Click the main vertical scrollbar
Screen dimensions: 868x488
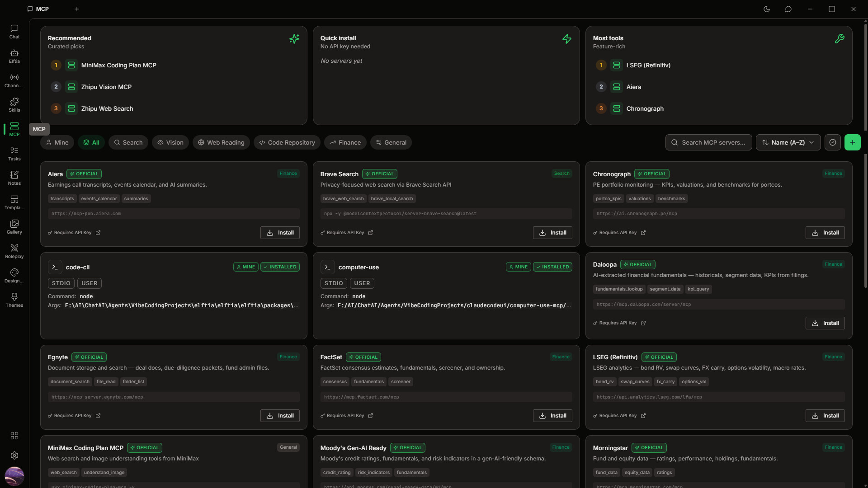pyautogui.click(x=866, y=156)
